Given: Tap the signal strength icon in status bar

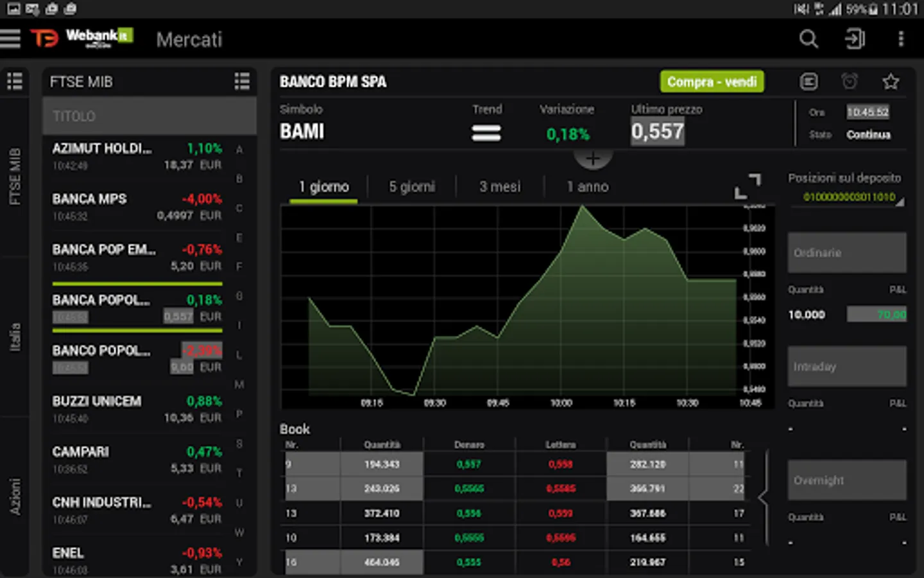Looking at the screenshot, I should point(835,9).
